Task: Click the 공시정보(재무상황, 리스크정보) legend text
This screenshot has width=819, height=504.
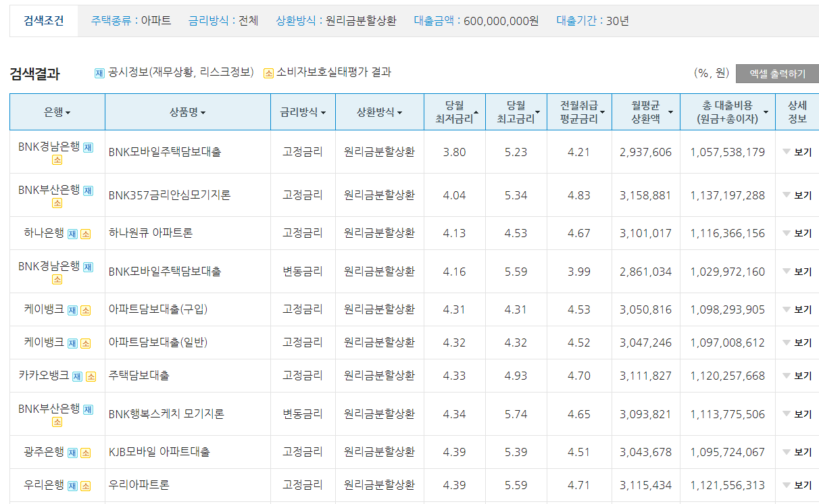Action: tap(180, 72)
